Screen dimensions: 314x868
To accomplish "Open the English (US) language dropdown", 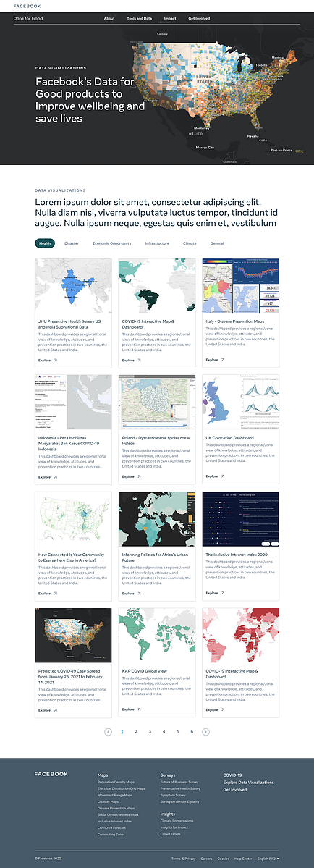I will tap(268, 858).
